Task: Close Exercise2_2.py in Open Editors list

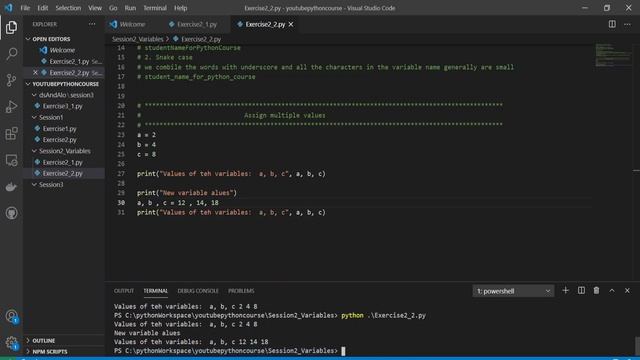Action: [35, 73]
